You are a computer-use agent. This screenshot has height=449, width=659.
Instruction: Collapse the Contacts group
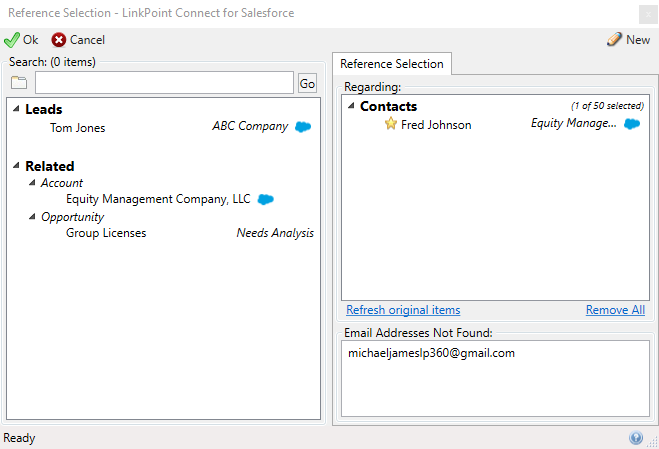click(351, 106)
